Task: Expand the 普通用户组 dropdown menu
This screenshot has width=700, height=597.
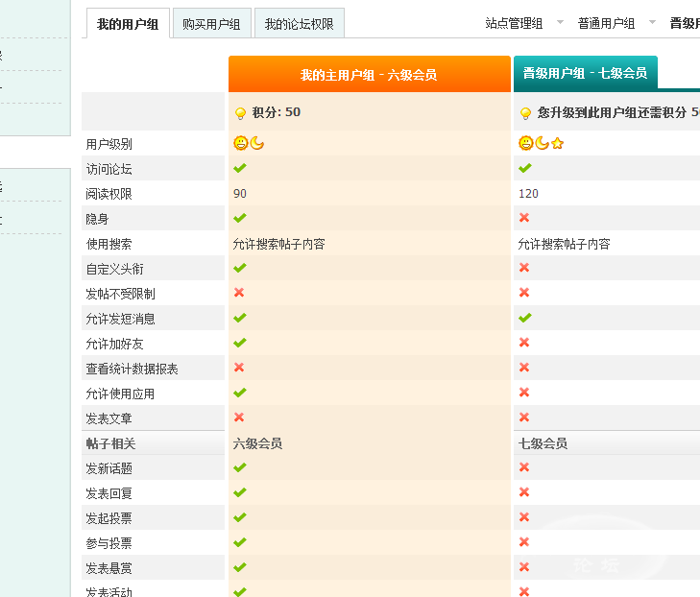Action: click(x=606, y=23)
